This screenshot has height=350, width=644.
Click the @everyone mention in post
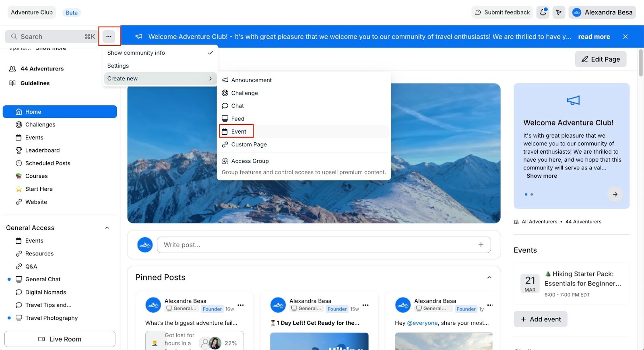click(422, 323)
